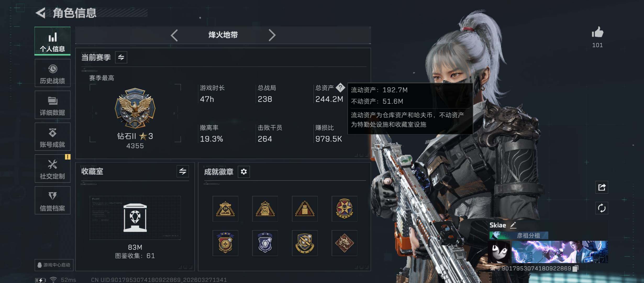Copy the player ID number with the copy icon
This screenshot has width=644, height=283.
(x=575, y=268)
